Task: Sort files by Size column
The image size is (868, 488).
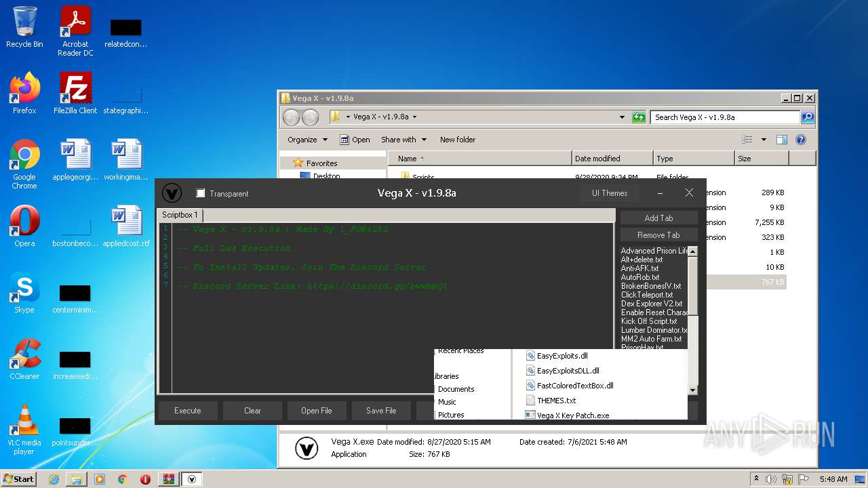Action: coord(762,159)
